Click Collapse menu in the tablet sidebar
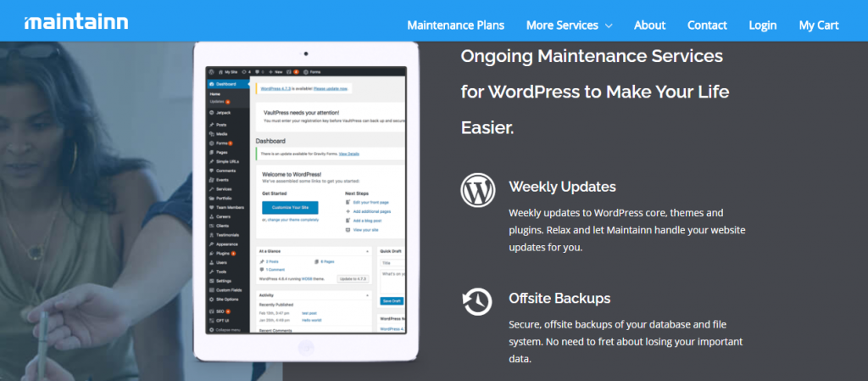The height and width of the screenshot is (381, 868). pos(228,329)
